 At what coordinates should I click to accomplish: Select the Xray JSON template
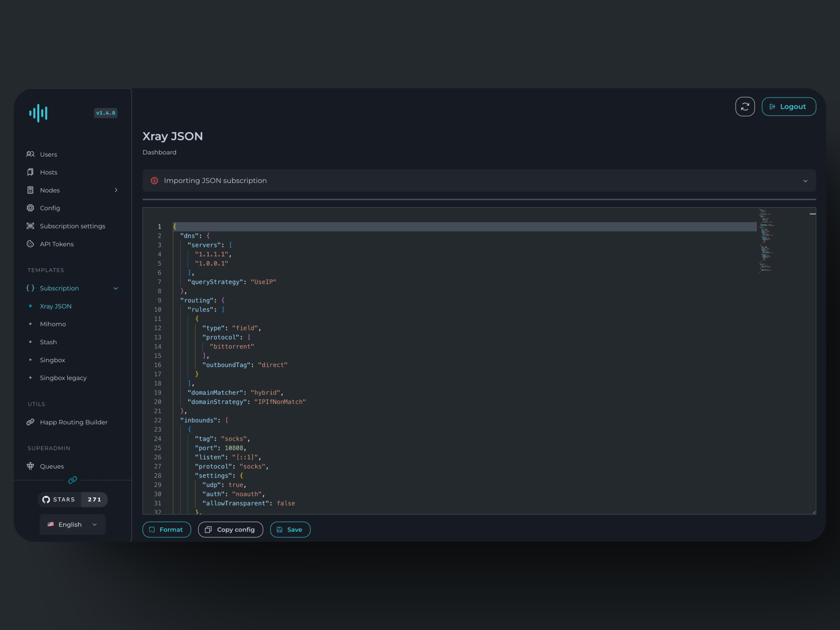[56, 306]
